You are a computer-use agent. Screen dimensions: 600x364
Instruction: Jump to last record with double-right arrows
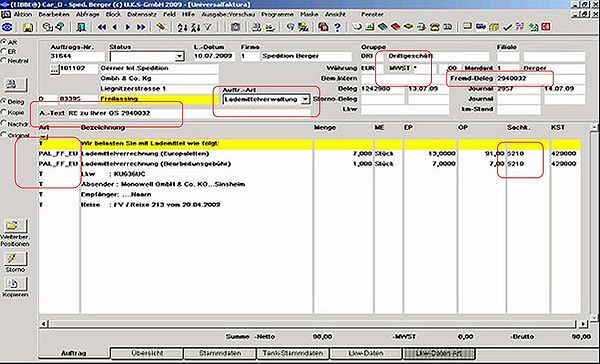(141, 27)
